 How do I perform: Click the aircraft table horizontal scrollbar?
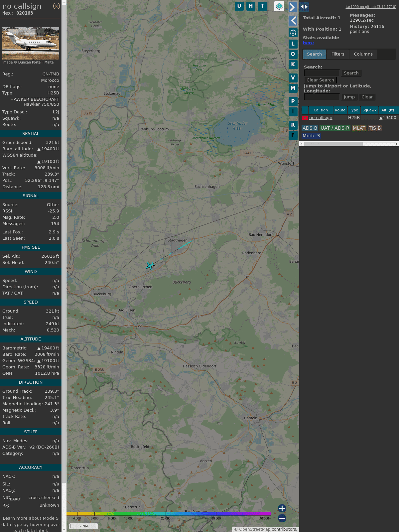[333, 144]
